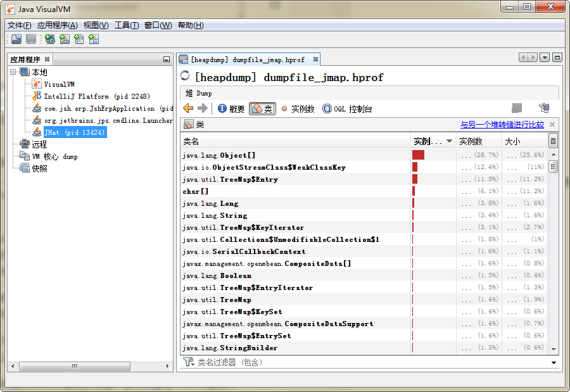The height and width of the screenshot is (392, 570).
Task: Click the classes table scroll-up arrow
Action: (x=554, y=154)
